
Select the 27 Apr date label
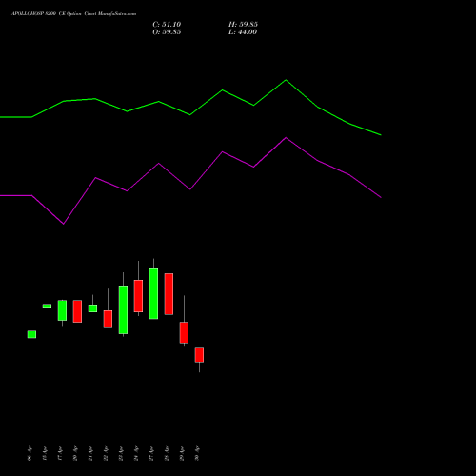151,453
